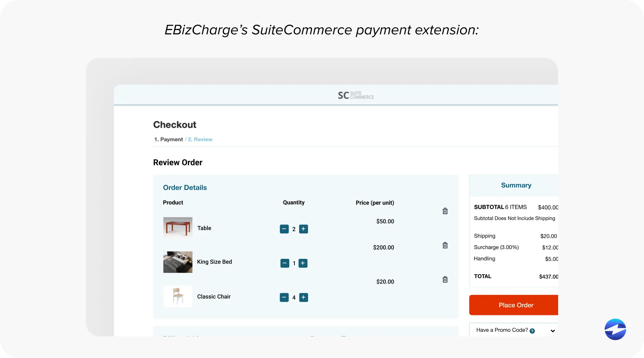The height and width of the screenshot is (358, 644).
Task: Click the Place Order button
Action: (514, 305)
